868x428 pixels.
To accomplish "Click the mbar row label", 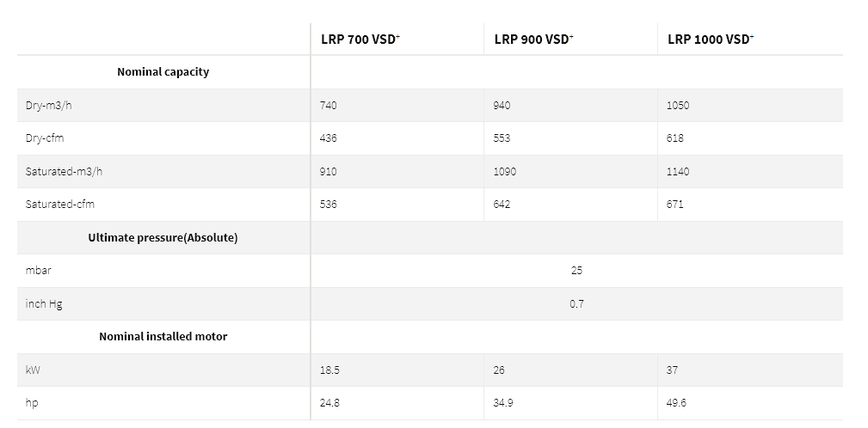I will [x=38, y=271].
